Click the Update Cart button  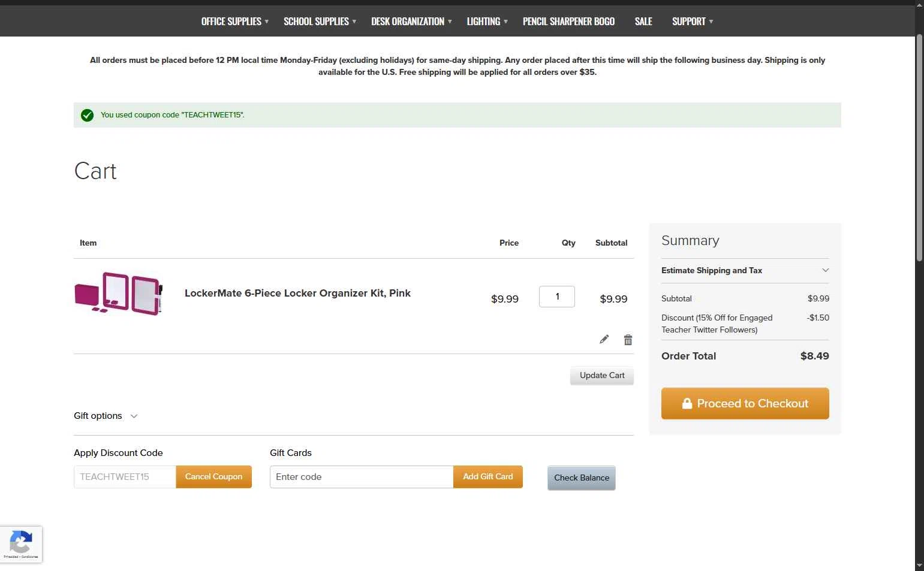[602, 376]
